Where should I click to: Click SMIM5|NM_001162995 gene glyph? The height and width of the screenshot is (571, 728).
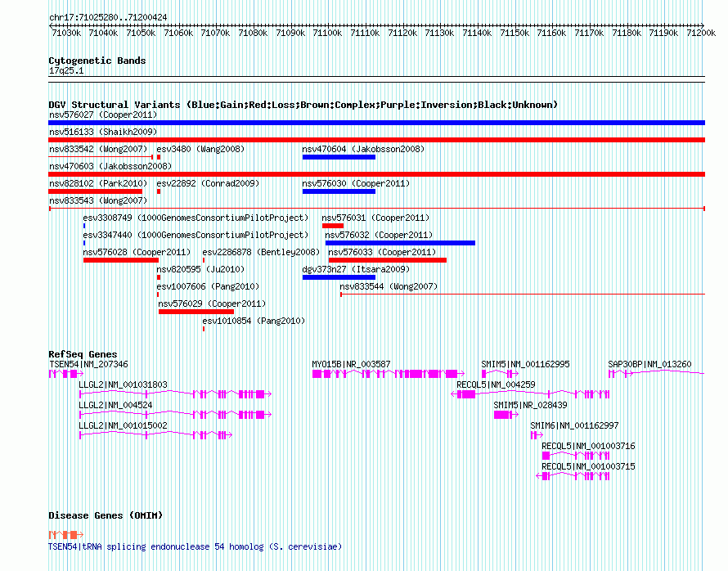point(500,374)
